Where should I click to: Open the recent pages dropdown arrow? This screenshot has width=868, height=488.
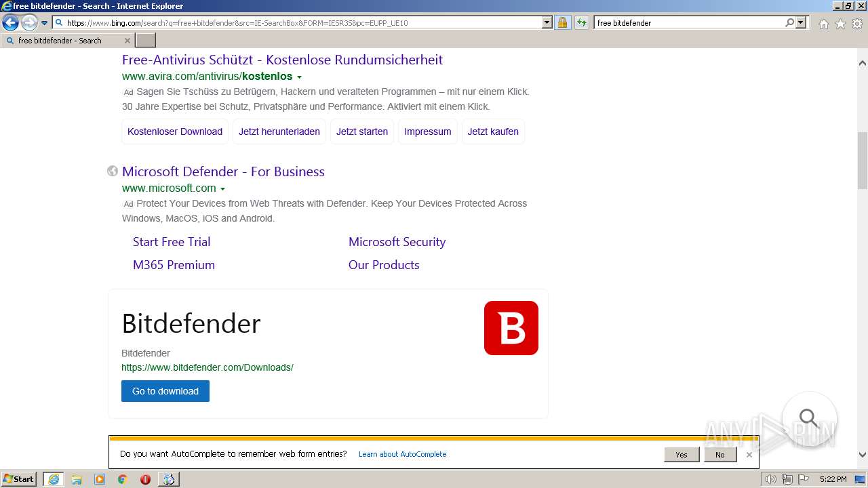coord(44,23)
